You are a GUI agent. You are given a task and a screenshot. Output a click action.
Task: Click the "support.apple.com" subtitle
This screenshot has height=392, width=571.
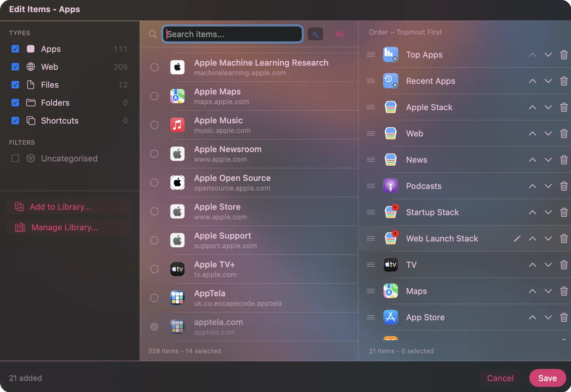click(226, 246)
